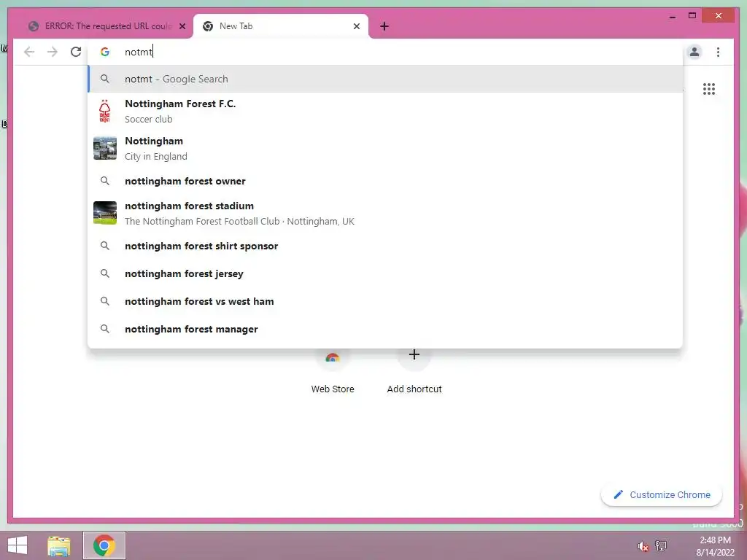Open Customize Chrome
Screen dimensions: 747x560
[661, 495]
